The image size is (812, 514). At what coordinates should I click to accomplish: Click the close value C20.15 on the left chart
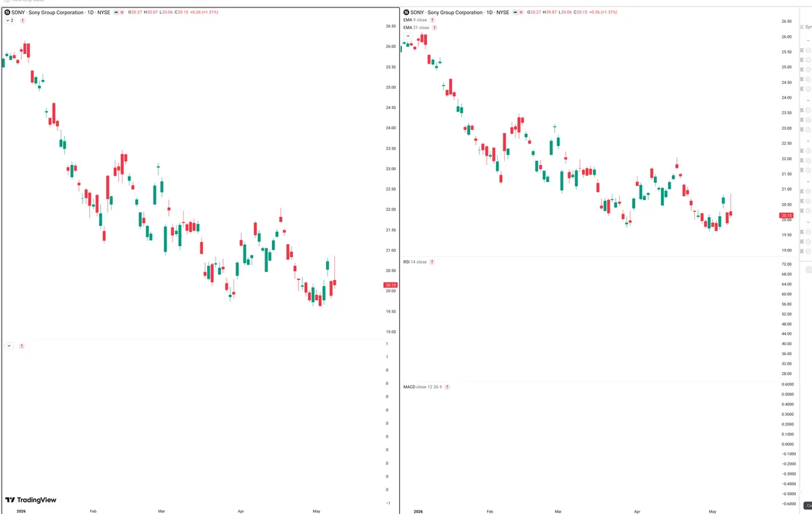tap(183, 12)
